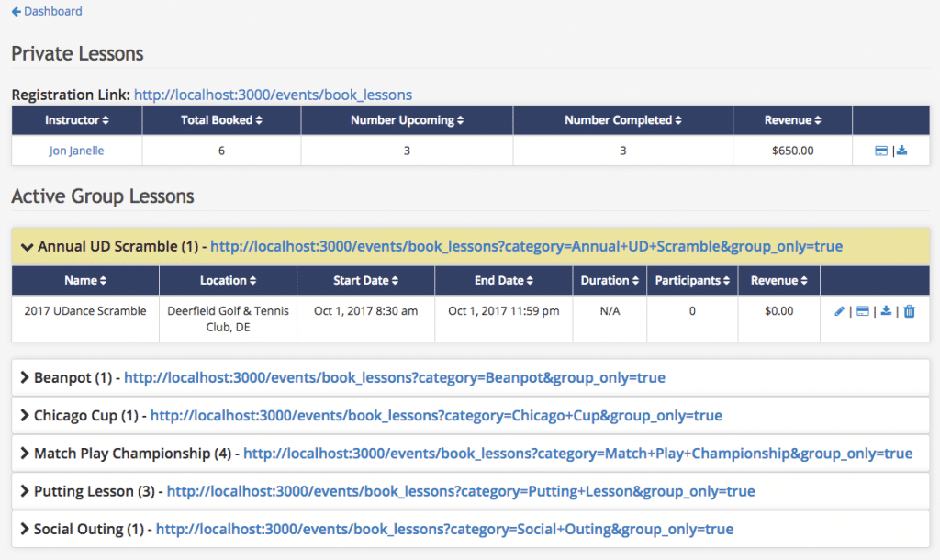Sort group lessons by Start Date
Viewport: 940px width, 560px height.
click(x=365, y=280)
